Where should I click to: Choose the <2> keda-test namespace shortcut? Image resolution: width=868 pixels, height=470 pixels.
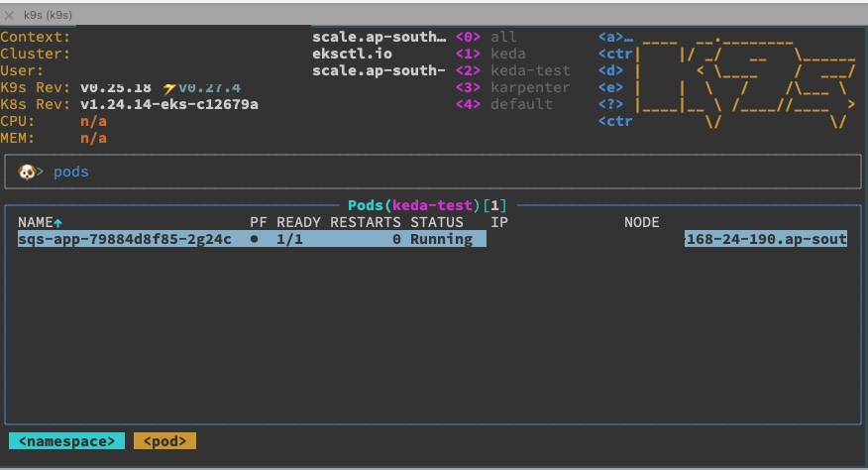pyautogui.click(x=512, y=70)
